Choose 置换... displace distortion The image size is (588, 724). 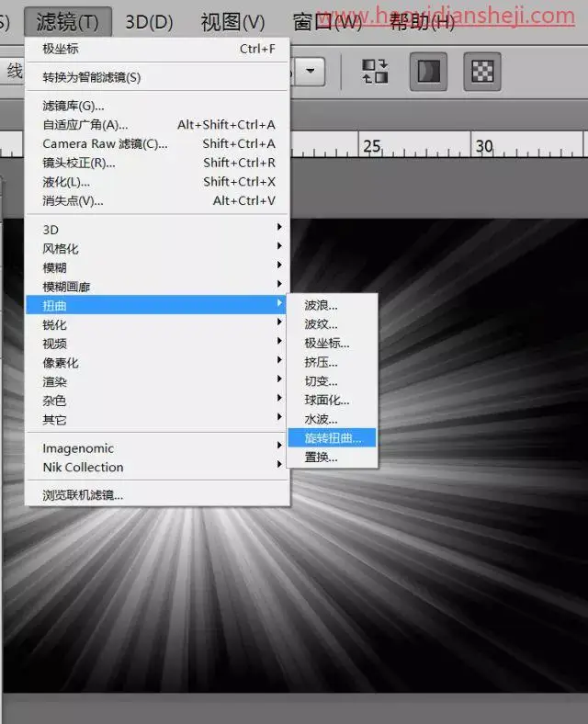coord(332,458)
